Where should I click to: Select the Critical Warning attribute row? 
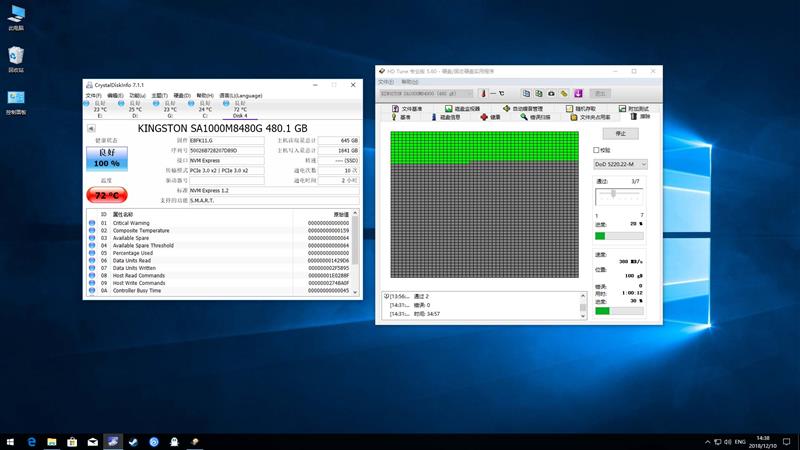click(220, 223)
